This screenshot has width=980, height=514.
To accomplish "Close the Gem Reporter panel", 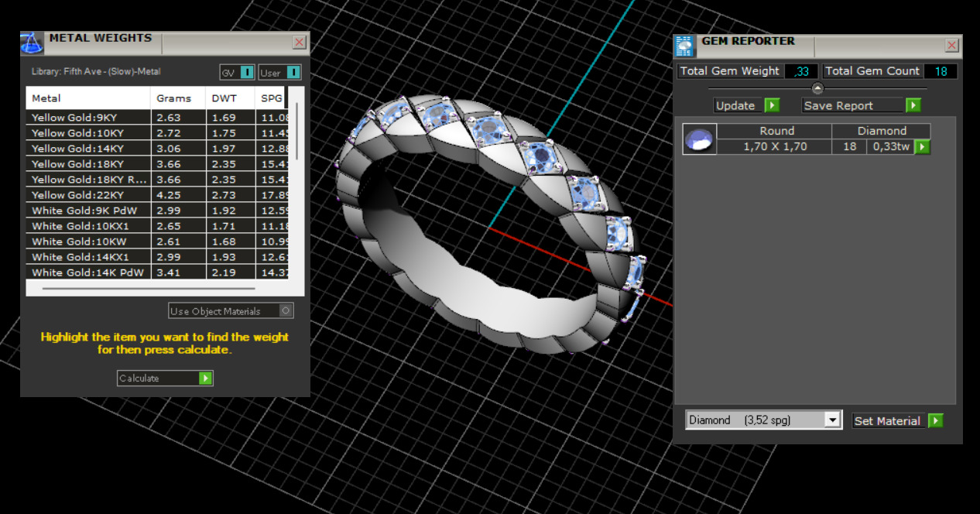I will click(x=951, y=46).
